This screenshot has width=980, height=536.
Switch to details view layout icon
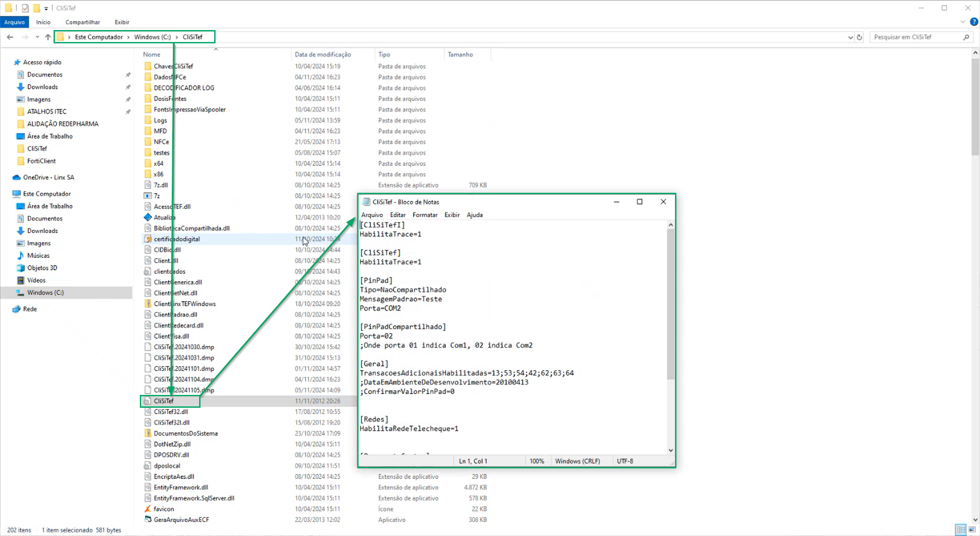[x=961, y=529]
